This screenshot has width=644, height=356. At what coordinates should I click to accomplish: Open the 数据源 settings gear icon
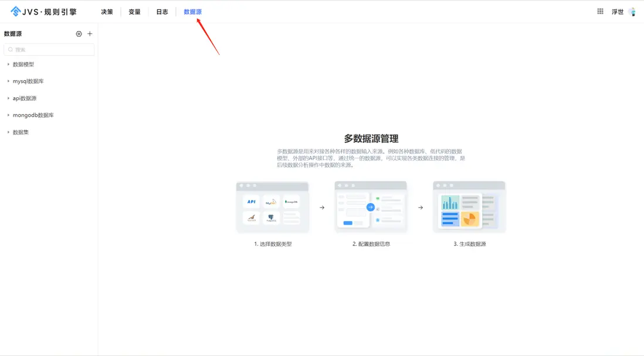79,33
